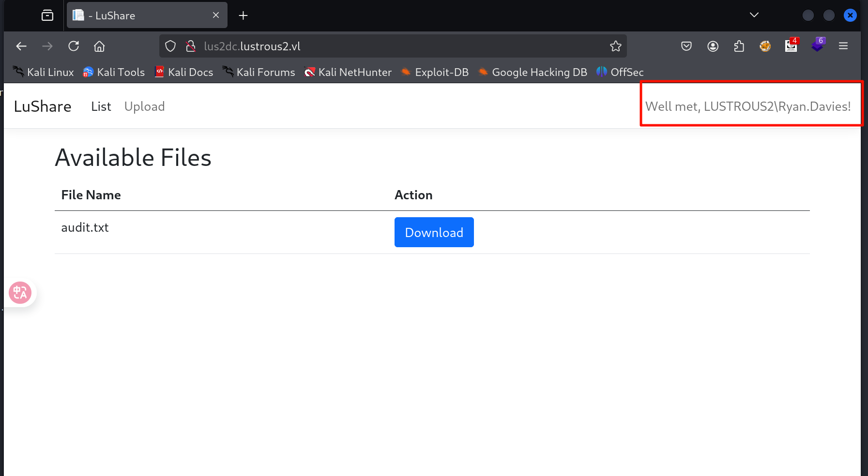
Task: Open the Exploit-DB bookmark
Action: coord(435,72)
